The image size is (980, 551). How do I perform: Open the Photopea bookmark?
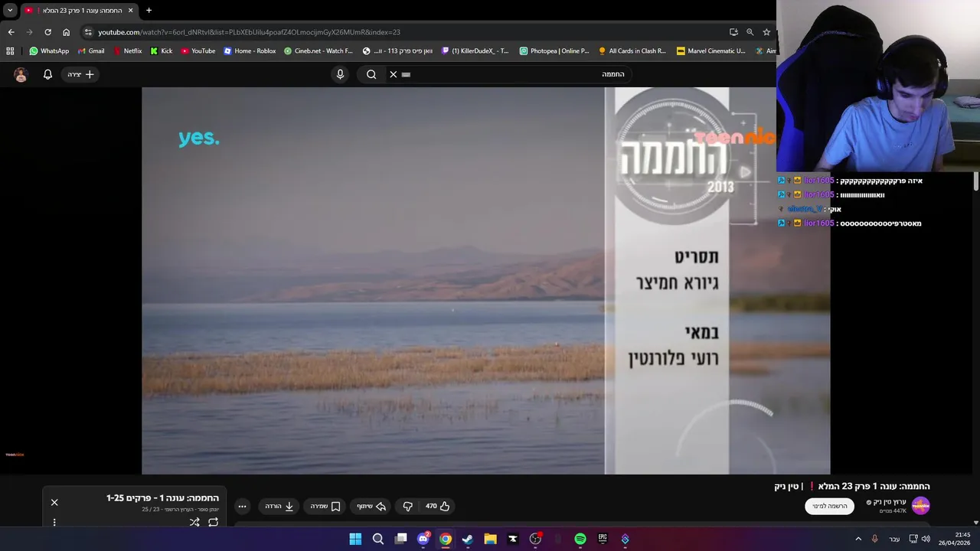(x=554, y=51)
